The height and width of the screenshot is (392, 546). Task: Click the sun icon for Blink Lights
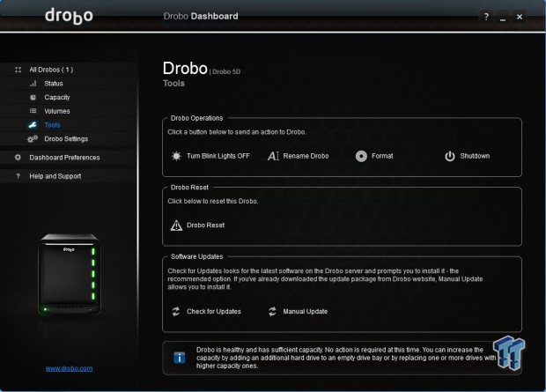(x=176, y=156)
